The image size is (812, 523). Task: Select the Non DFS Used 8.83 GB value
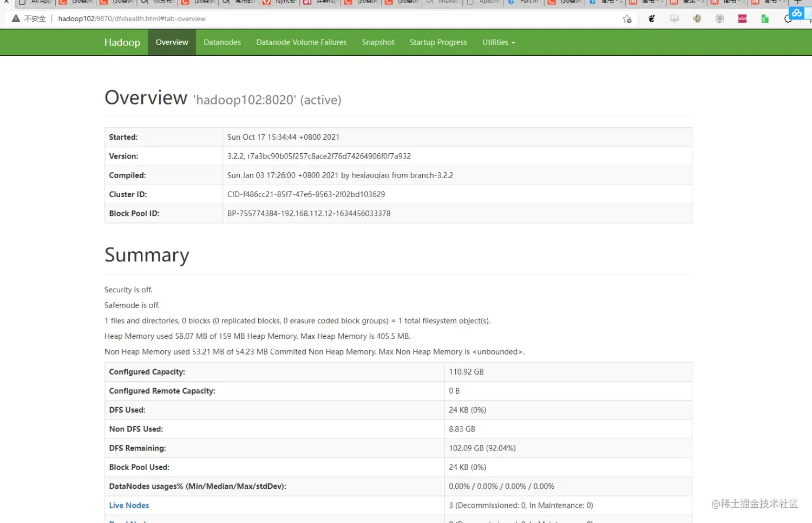pyautogui.click(x=462, y=429)
